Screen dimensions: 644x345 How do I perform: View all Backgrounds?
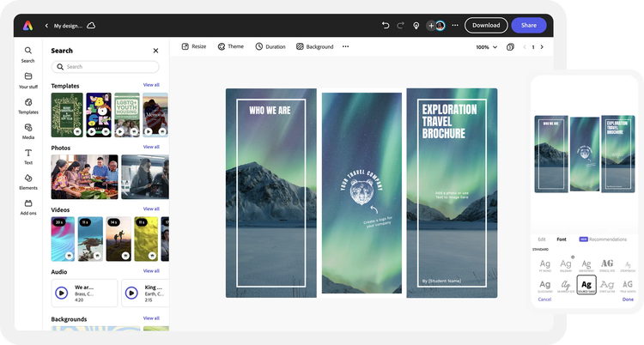coord(151,318)
